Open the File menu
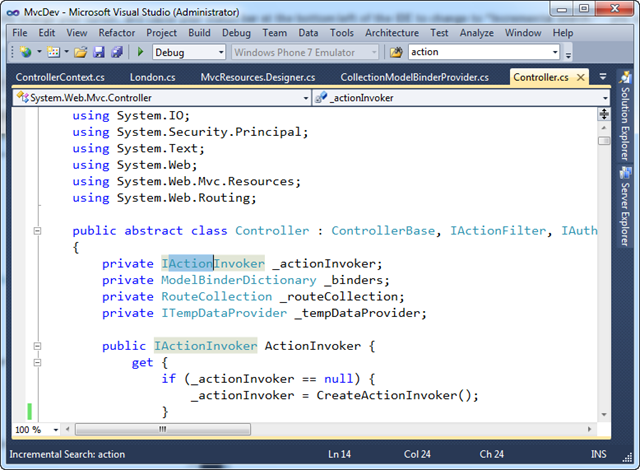Image resolution: width=640 pixels, height=470 pixels. coord(20,33)
